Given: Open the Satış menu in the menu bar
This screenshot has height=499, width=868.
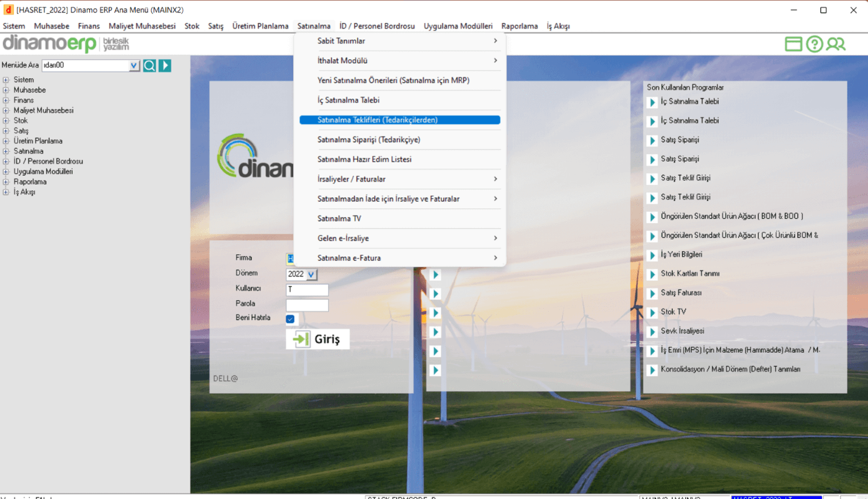Looking at the screenshot, I should point(216,26).
